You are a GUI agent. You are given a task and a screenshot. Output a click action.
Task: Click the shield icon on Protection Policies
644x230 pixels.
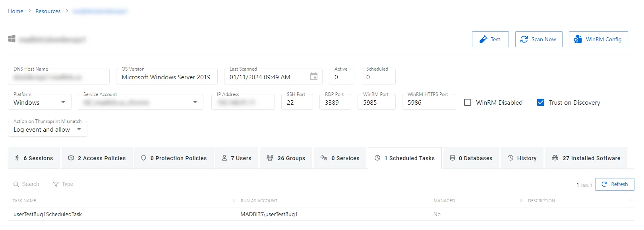tap(144, 158)
